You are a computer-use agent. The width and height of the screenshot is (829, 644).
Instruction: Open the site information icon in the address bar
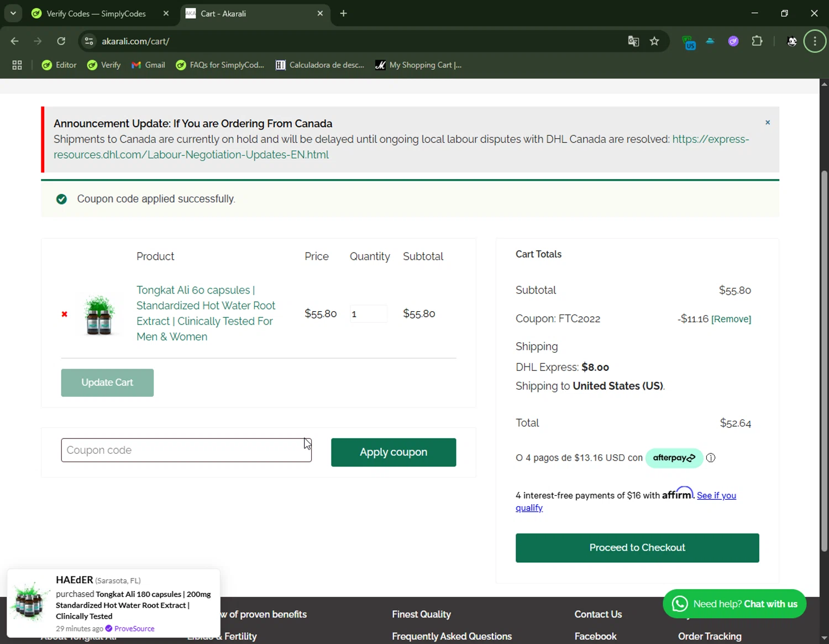coord(89,41)
